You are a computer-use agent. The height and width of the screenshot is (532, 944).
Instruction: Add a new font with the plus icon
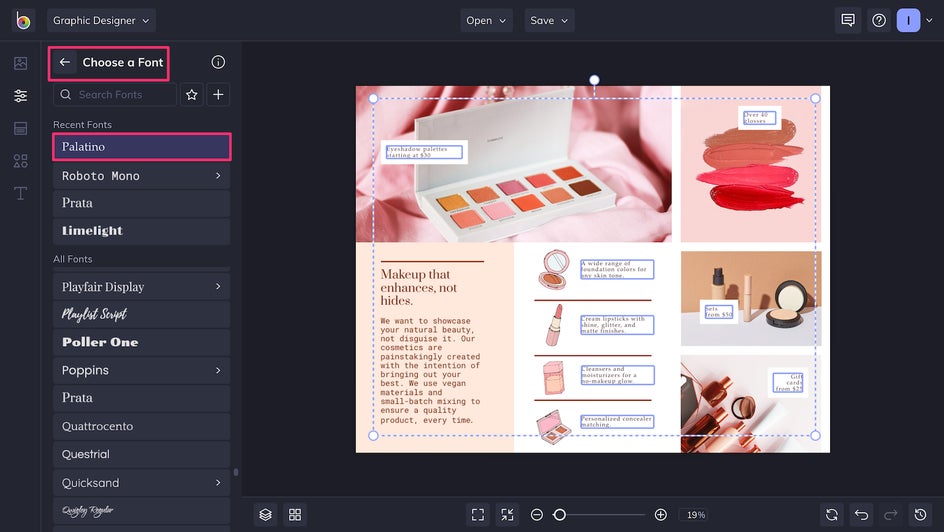[218, 94]
